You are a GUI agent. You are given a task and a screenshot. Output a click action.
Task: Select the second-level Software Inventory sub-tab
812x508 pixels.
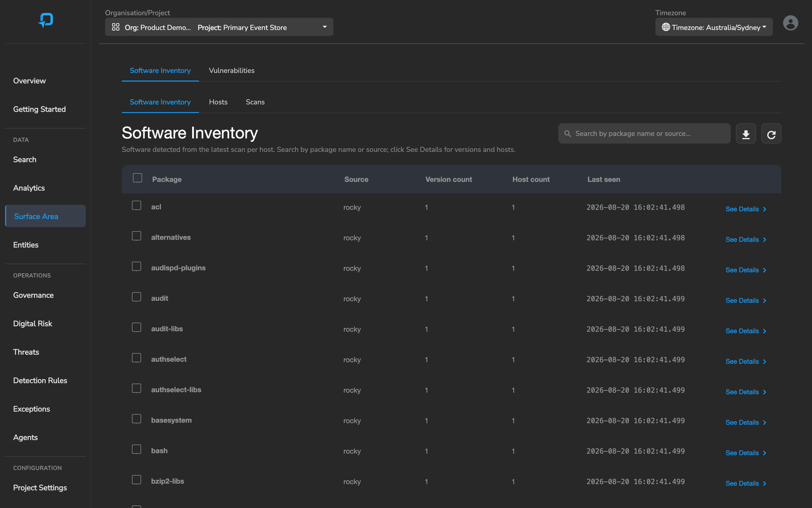(160, 102)
